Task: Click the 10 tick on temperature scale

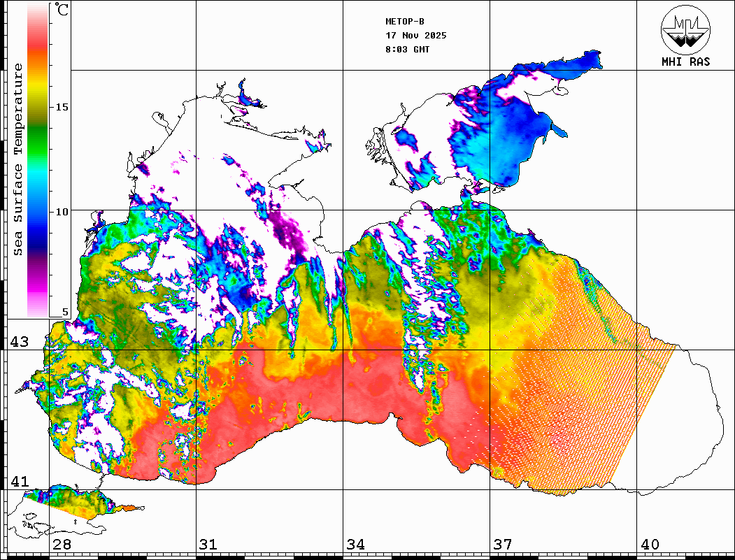Action: click(62, 211)
